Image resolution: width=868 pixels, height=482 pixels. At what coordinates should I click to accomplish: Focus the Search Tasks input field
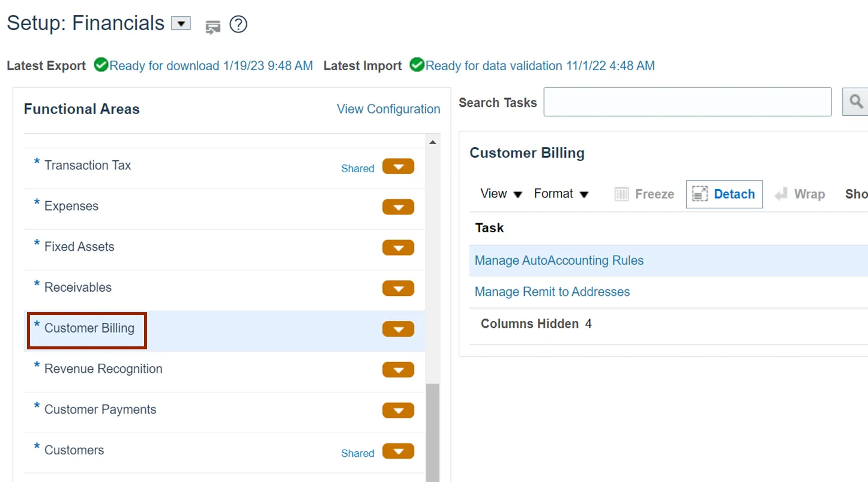687,102
